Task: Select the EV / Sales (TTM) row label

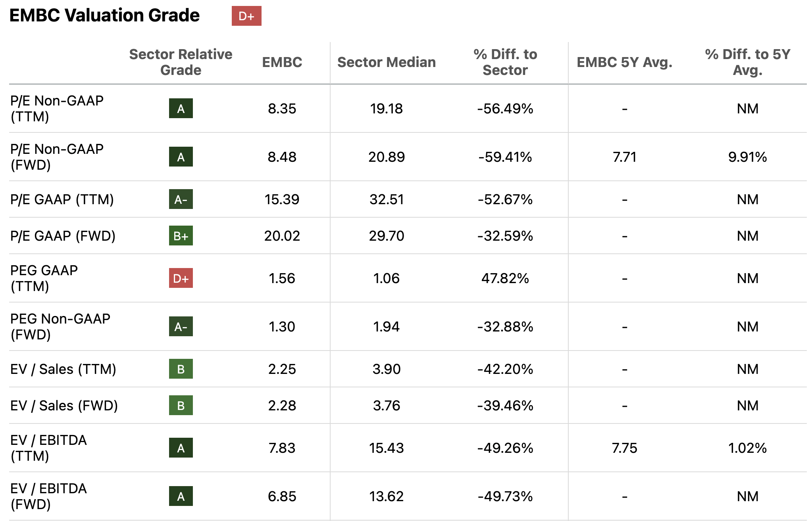Action: pos(63,369)
